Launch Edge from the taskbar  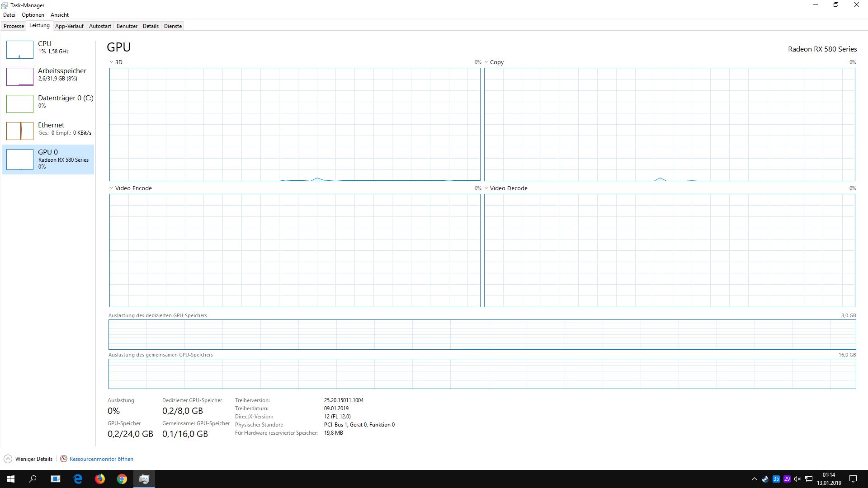78,479
